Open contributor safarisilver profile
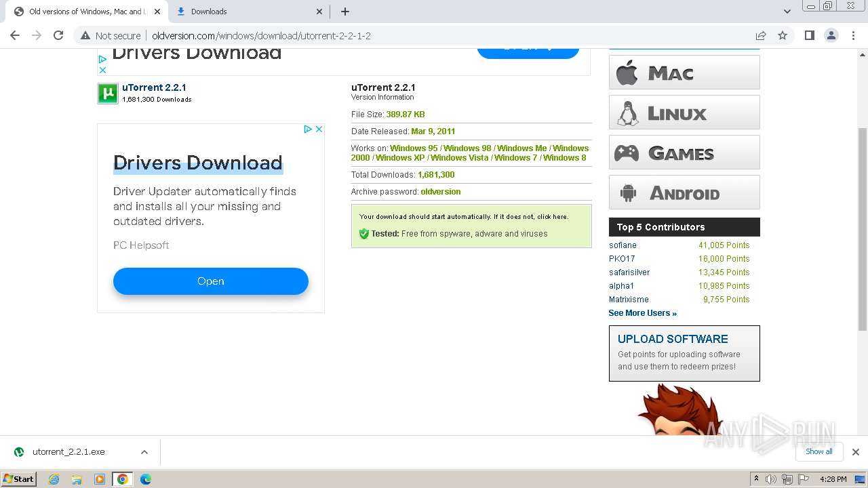 (629, 272)
